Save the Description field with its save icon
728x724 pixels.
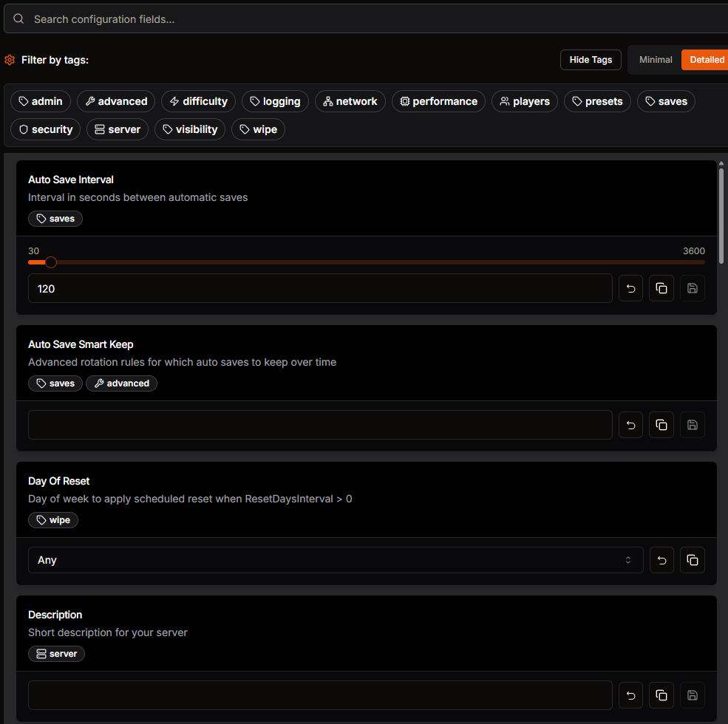[x=692, y=695]
